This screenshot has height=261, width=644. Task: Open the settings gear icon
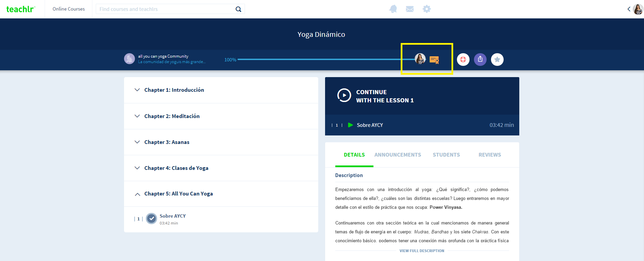tap(427, 9)
